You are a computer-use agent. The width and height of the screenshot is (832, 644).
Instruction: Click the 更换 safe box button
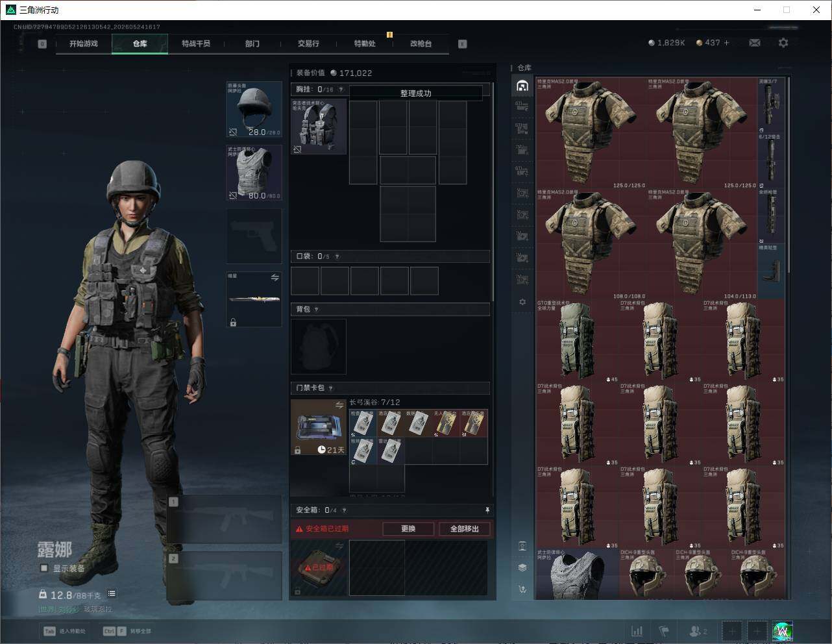click(x=408, y=528)
